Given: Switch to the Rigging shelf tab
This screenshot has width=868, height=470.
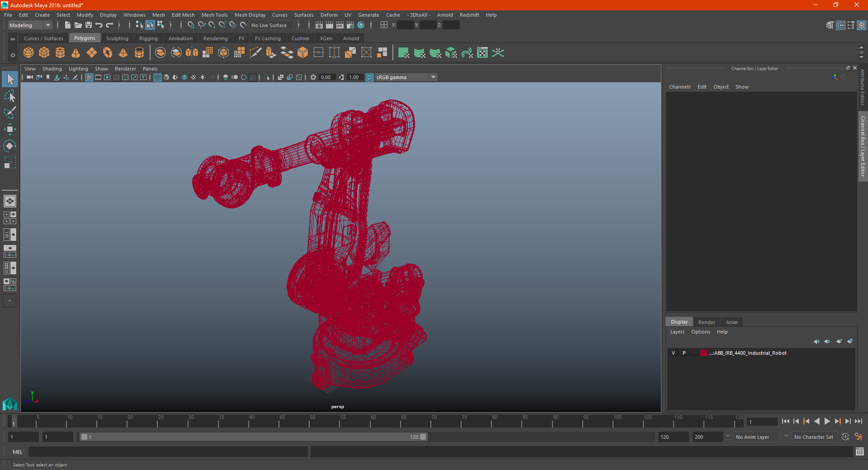Looking at the screenshot, I should point(148,38).
